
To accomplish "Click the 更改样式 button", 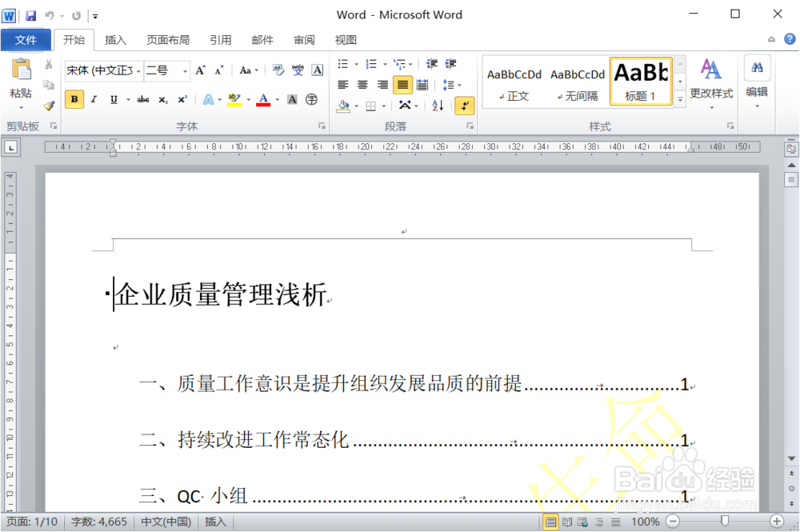I will pos(711,80).
